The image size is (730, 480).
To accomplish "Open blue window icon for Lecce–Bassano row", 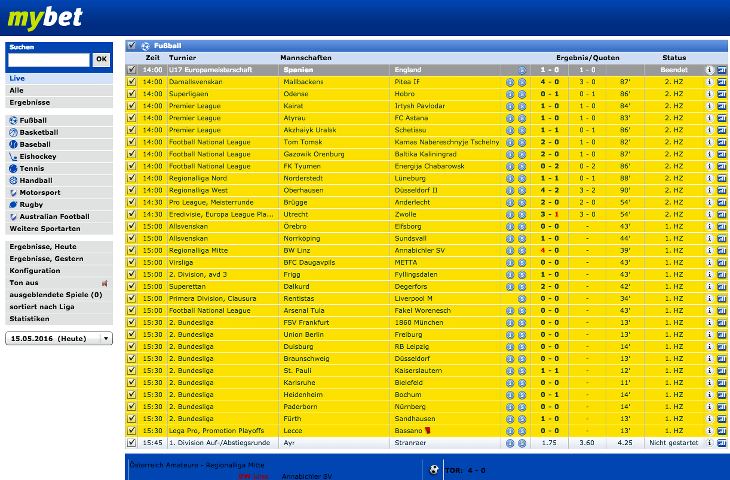I will (722, 431).
